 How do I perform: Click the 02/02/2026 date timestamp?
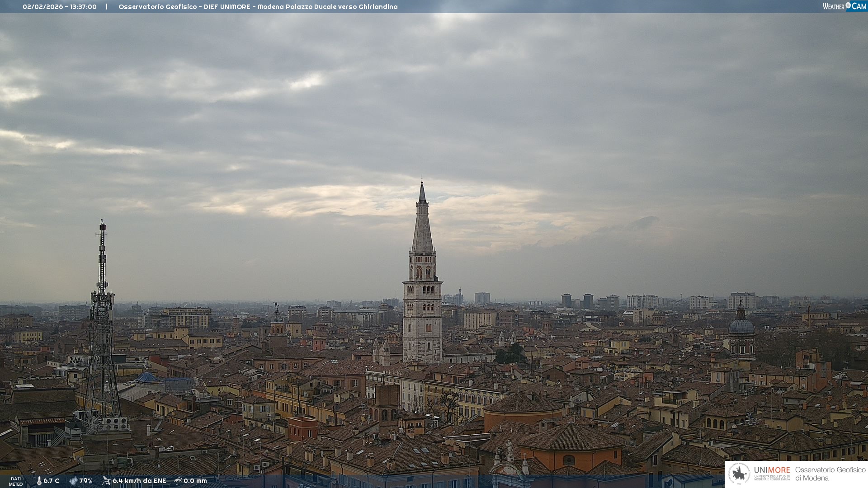coord(44,7)
